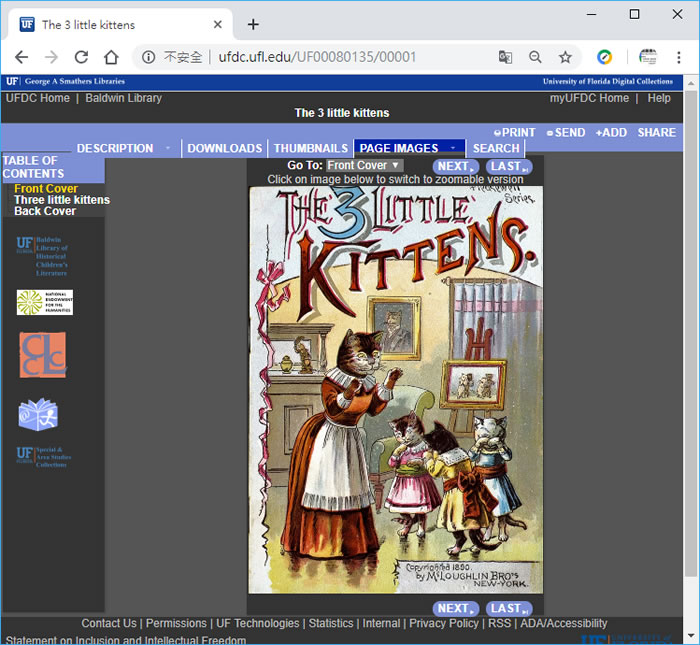
Task: Open UF Special & Area Studies Collections logo
Action: pos(44,457)
